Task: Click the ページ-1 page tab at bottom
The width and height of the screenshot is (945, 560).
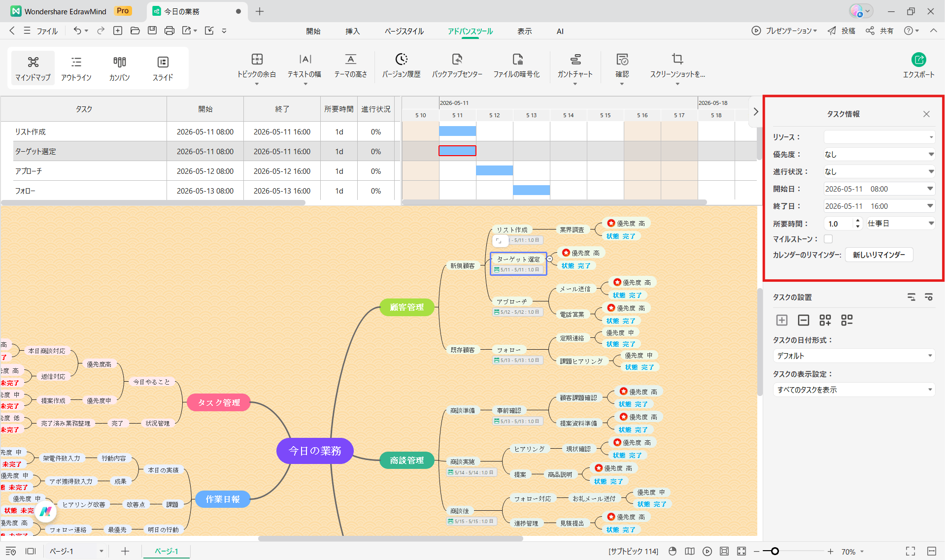Action: click(167, 551)
